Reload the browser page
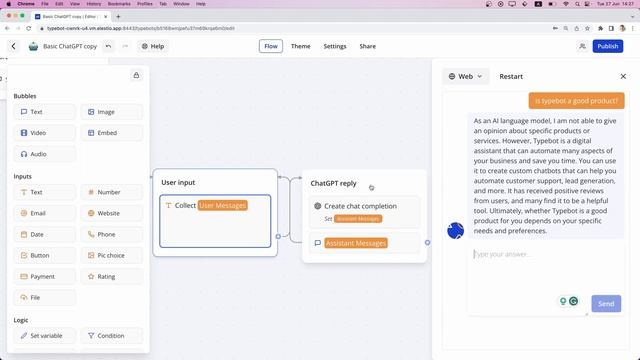The image size is (640, 360). pos(29,28)
